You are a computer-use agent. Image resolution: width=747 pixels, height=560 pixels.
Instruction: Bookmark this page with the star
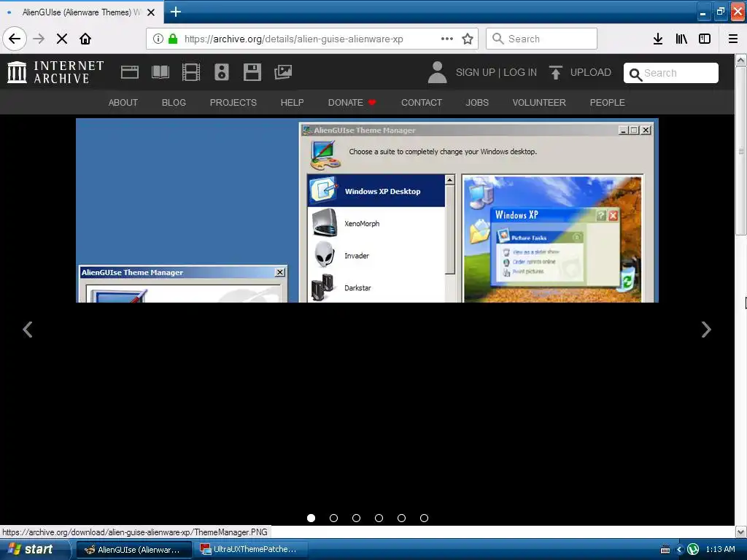click(468, 39)
